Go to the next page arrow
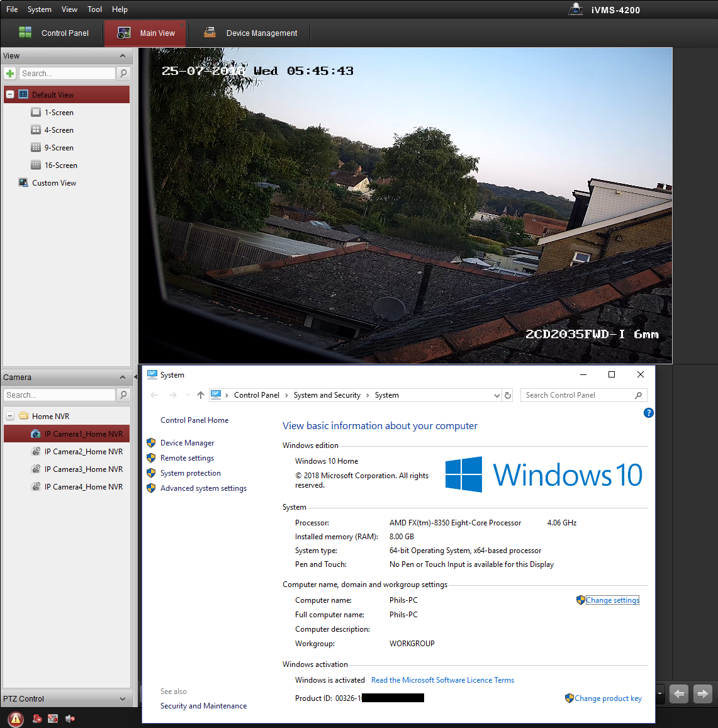Viewport: 718px width, 728px height. [702, 694]
